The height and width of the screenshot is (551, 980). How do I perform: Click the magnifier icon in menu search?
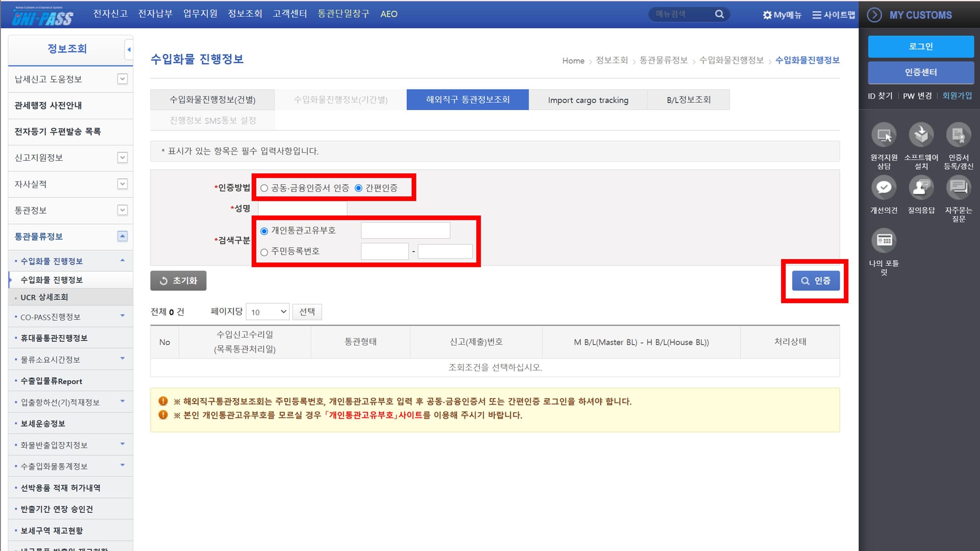tap(719, 14)
